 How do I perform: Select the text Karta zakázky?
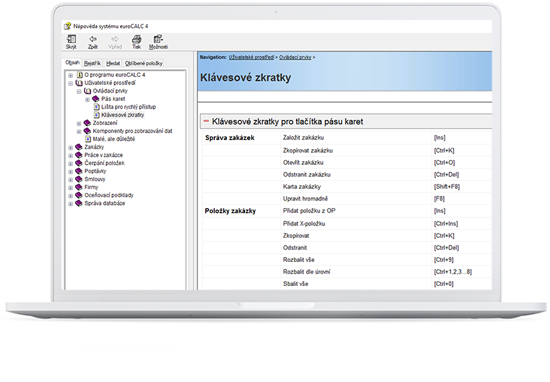pyautogui.click(x=302, y=187)
